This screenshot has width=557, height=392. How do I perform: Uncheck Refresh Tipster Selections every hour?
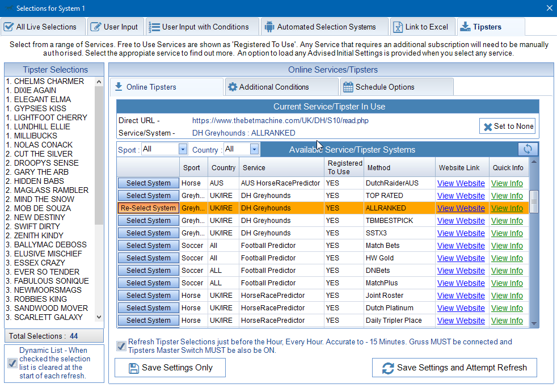click(121, 346)
